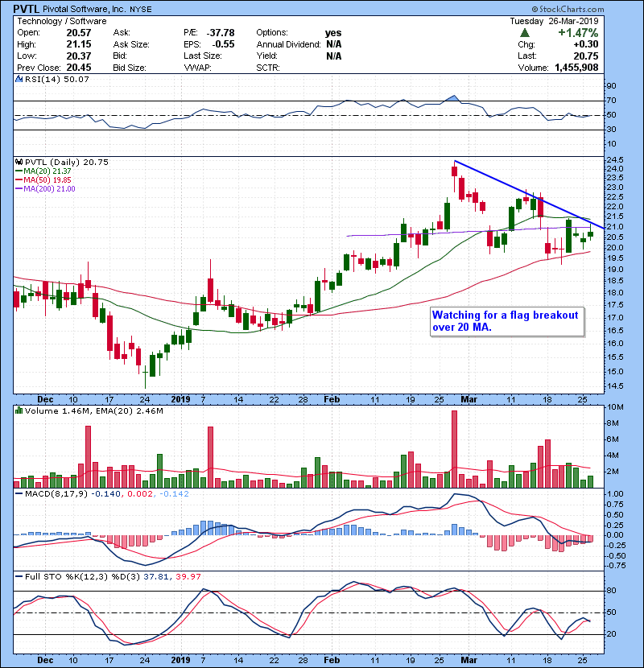The height and width of the screenshot is (668, 644).
Task: Click the MACD value -0.140
Action: tap(106, 494)
